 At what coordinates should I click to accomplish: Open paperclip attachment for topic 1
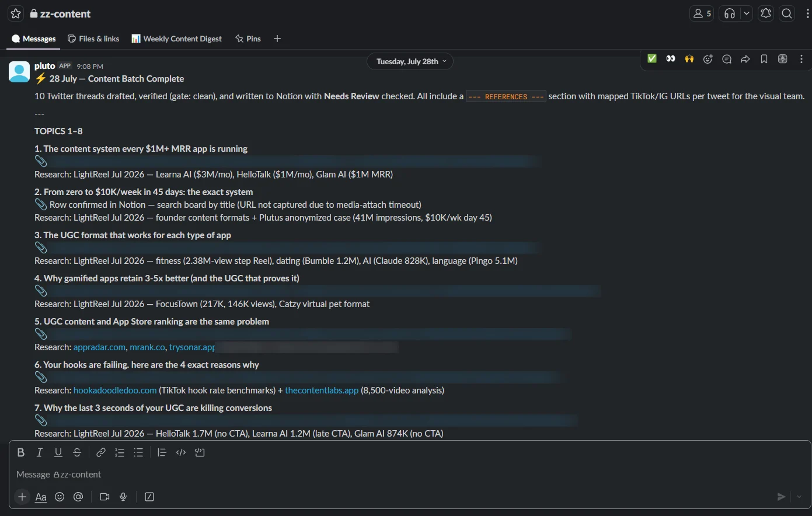point(41,161)
